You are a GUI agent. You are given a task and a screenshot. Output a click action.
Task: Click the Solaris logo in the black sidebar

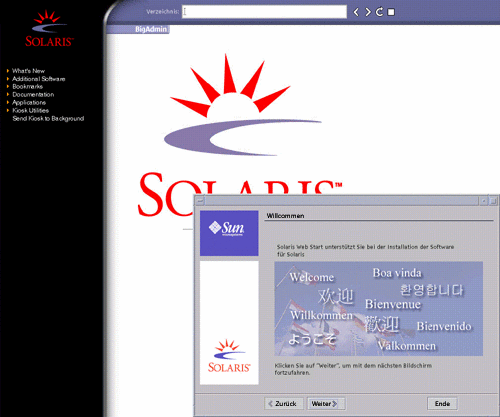pos(49,29)
